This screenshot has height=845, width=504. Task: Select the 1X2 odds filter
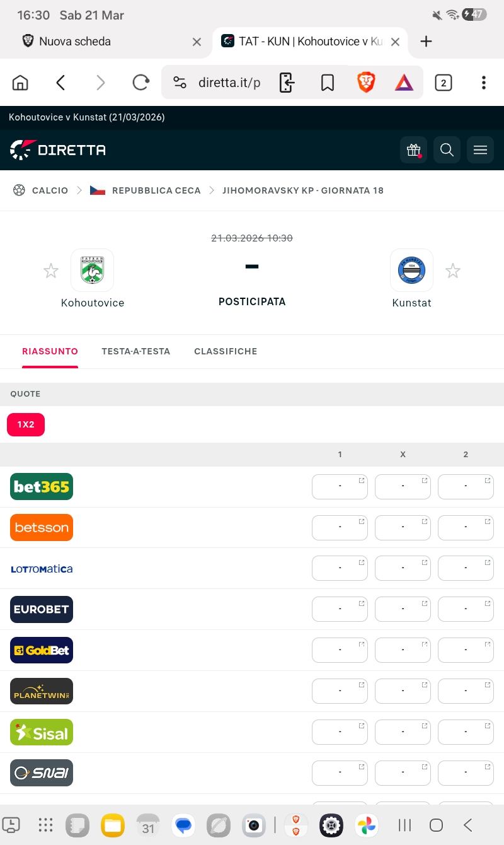(x=26, y=424)
